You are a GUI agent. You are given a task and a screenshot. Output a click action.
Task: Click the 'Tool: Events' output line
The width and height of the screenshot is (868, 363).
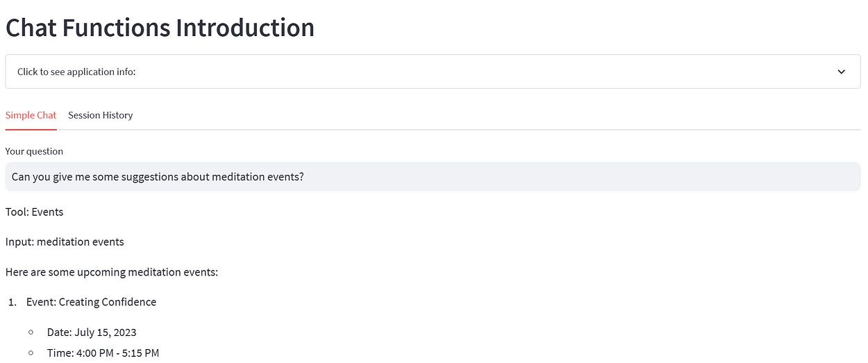(34, 212)
